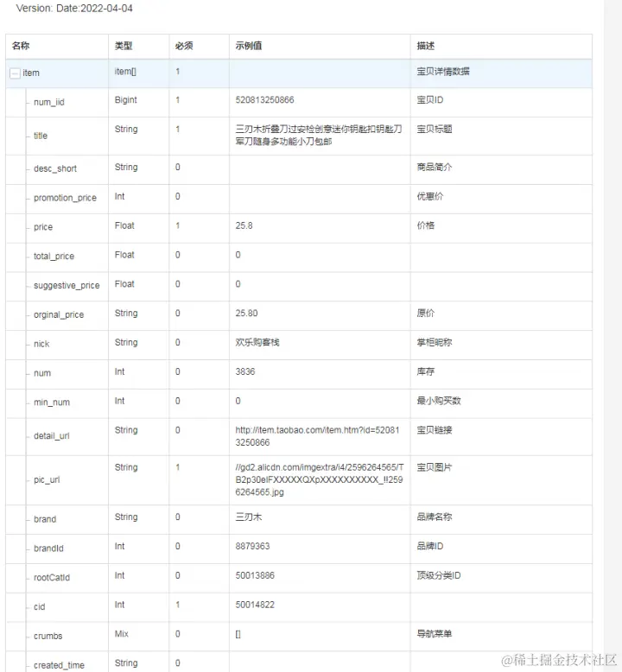
Task: Click the 宝贝标题 description
Action: point(435,129)
